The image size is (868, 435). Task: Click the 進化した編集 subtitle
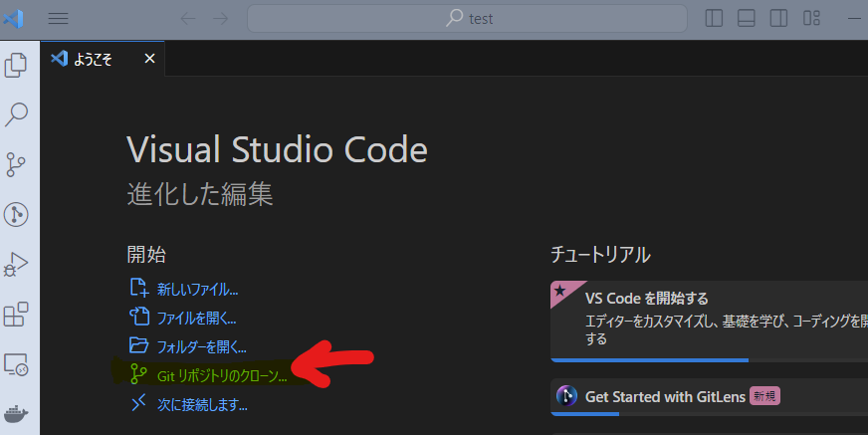pyautogui.click(x=200, y=194)
